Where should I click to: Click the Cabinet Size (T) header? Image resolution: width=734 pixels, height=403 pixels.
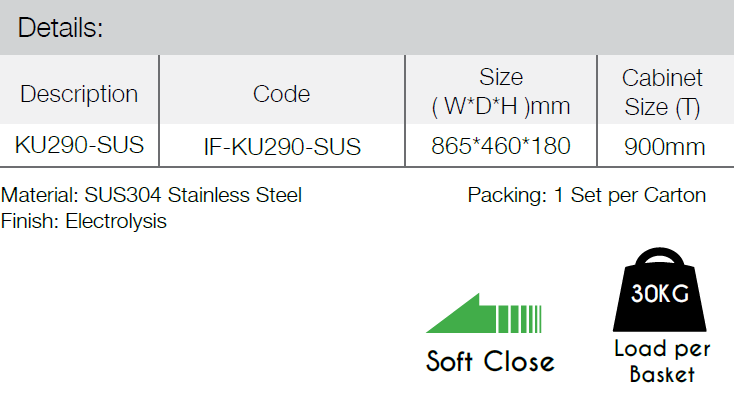point(662,92)
